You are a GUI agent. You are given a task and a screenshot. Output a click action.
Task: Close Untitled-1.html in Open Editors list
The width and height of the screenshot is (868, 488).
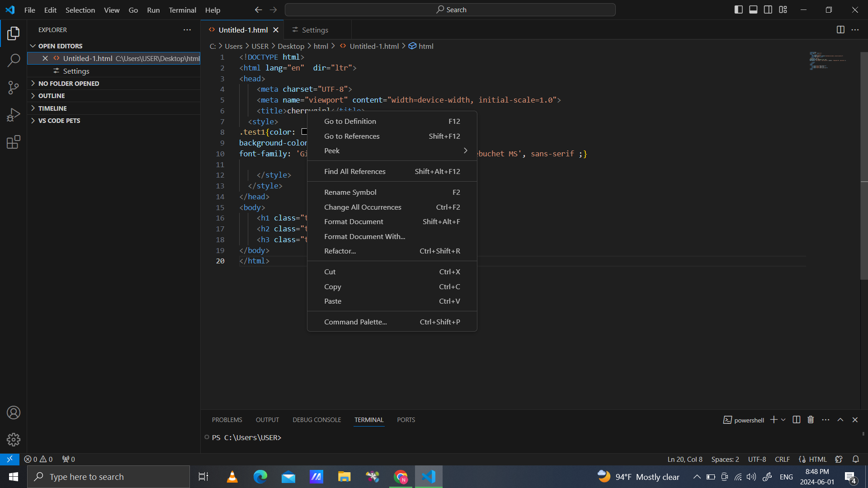45,58
